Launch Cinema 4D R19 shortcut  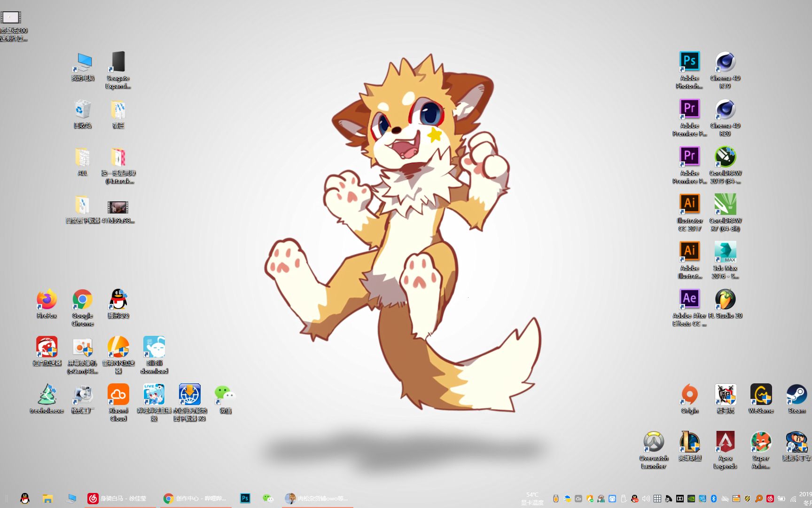tap(725, 70)
